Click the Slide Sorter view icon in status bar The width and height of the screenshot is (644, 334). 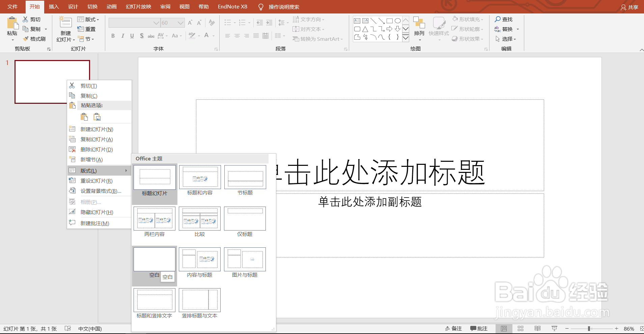(521, 328)
